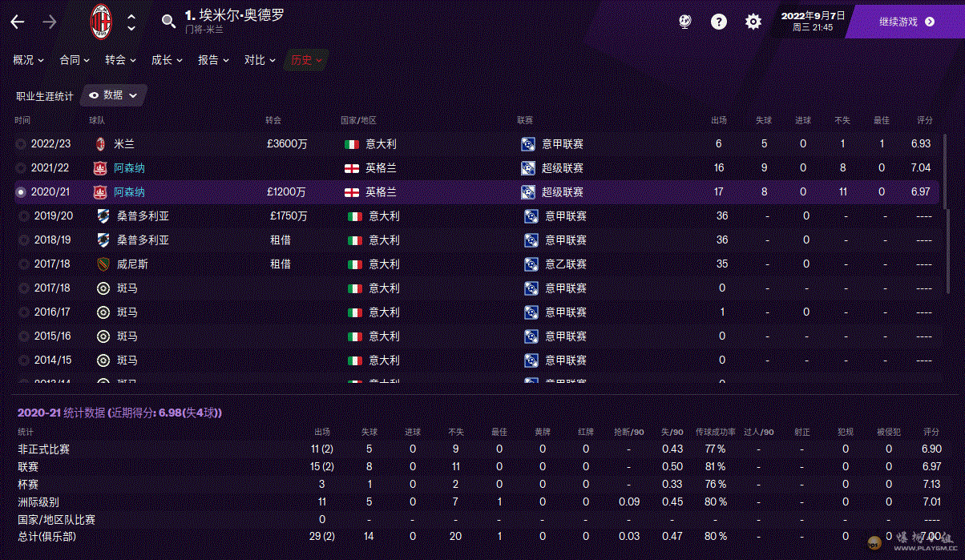Screen dimensions: 965x560
Task: Select the 2018/19 season radio button
Action: click(x=24, y=240)
